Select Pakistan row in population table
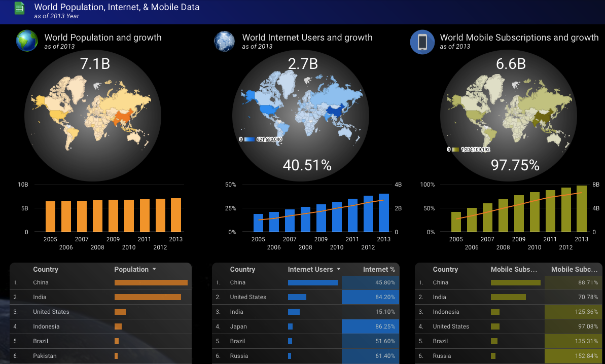The height and width of the screenshot is (364, 605). point(101,355)
